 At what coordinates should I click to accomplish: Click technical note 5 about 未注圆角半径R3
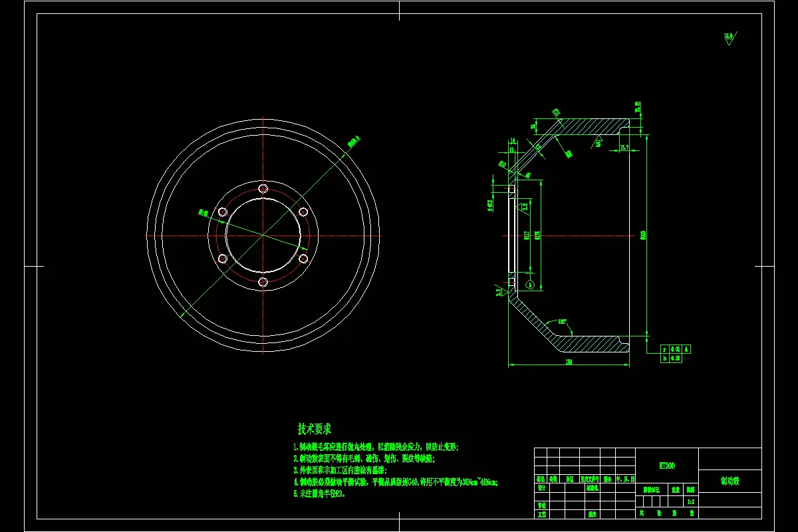319,493
